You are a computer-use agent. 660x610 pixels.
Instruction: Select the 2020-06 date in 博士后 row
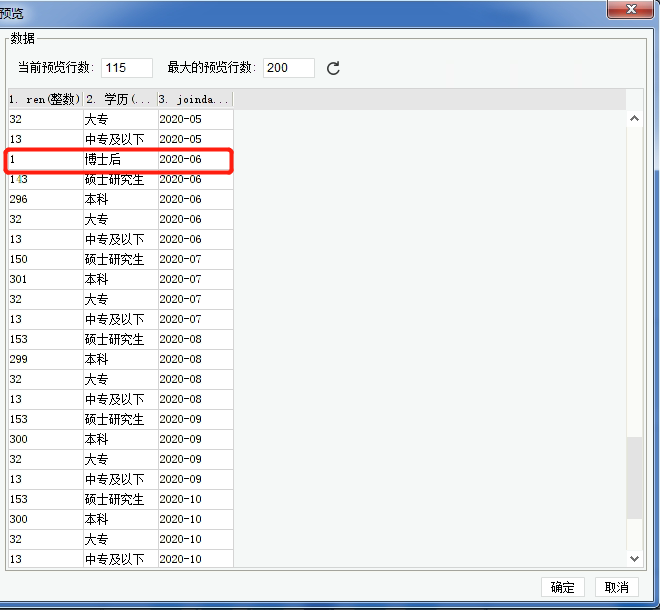point(196,159)
